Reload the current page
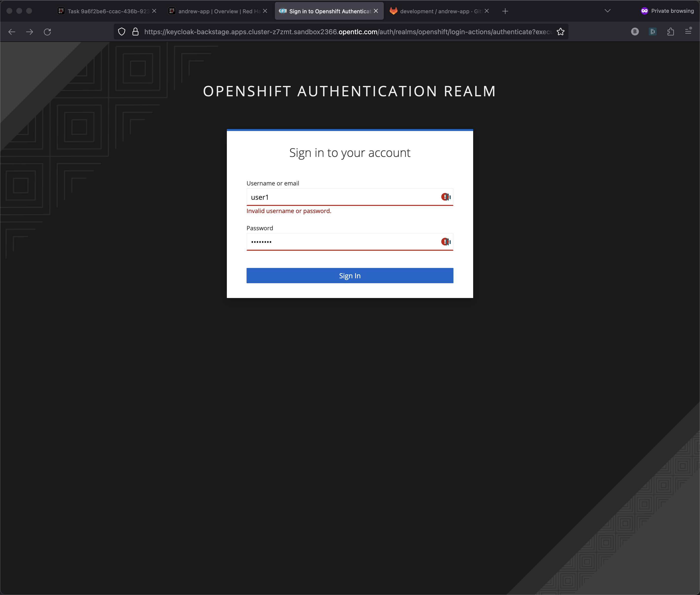Image resolution: width=700 pixels, height=595 pixels. point(47,32)
